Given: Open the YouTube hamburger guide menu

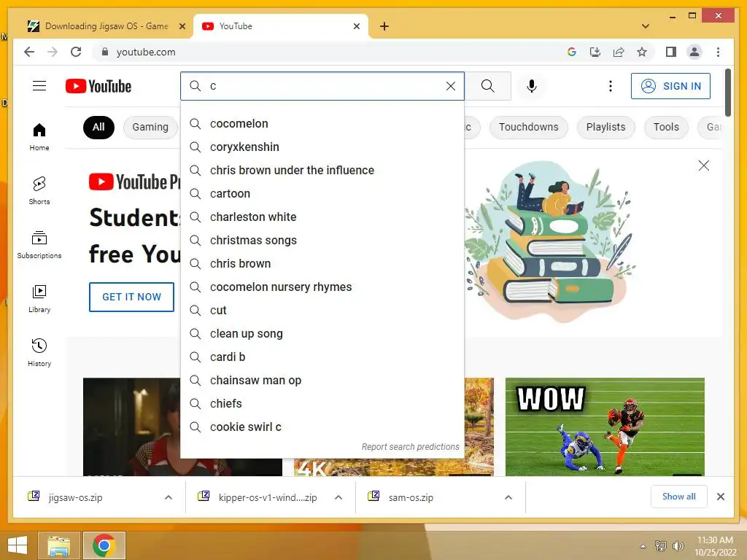Looking at the screenshot, I should coord(39,86).
